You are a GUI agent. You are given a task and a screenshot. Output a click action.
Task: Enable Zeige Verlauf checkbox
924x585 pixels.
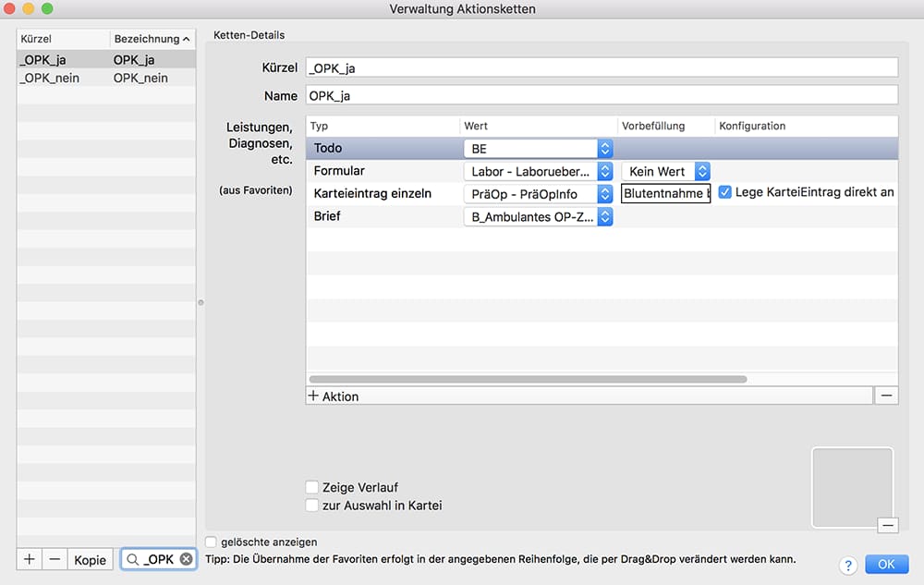[311, 487]
